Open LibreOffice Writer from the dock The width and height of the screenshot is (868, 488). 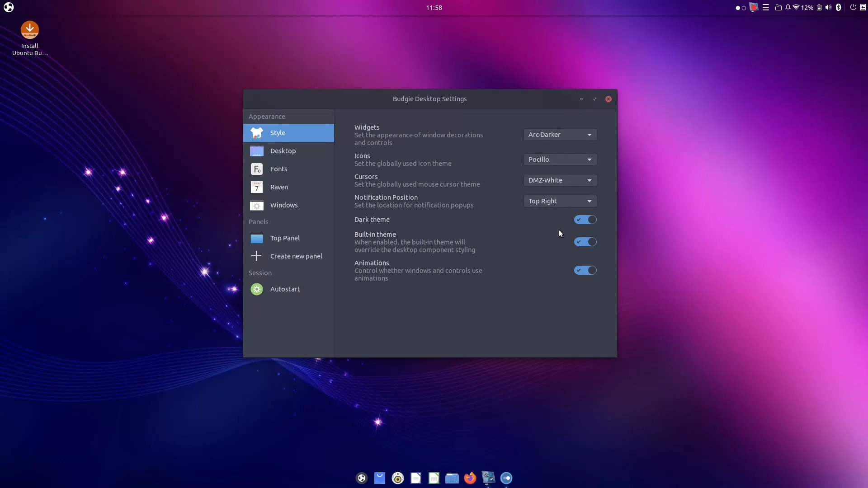coord(416,478)
